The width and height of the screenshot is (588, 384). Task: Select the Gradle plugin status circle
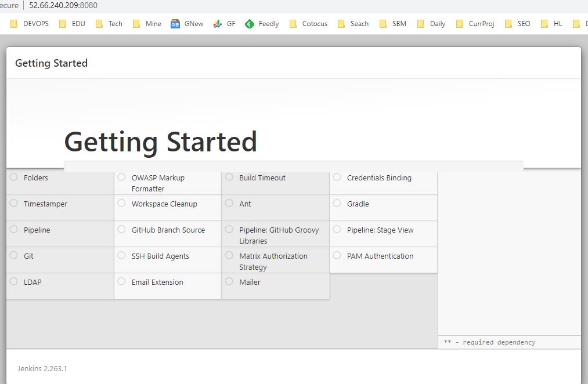coord(337,204)
